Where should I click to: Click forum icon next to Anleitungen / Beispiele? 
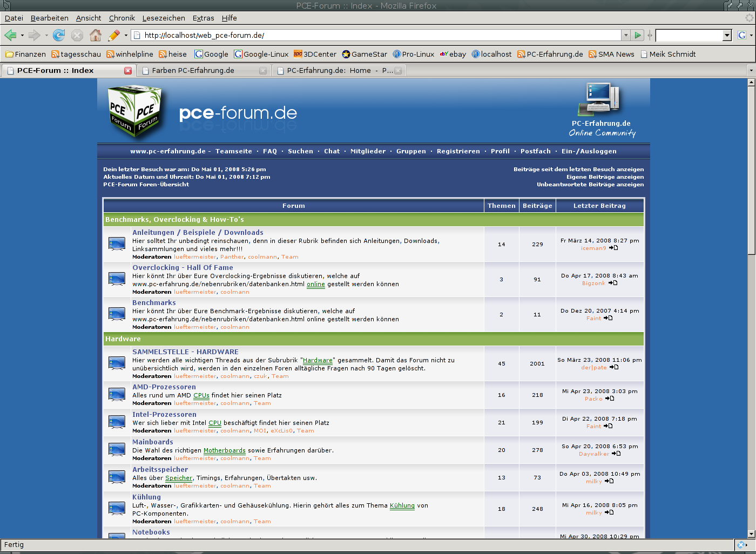(x=117, y=244)
